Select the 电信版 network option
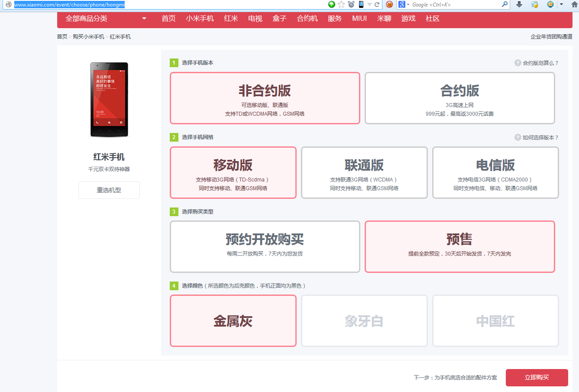Screen dimensions: 579x392 [495, 172]
